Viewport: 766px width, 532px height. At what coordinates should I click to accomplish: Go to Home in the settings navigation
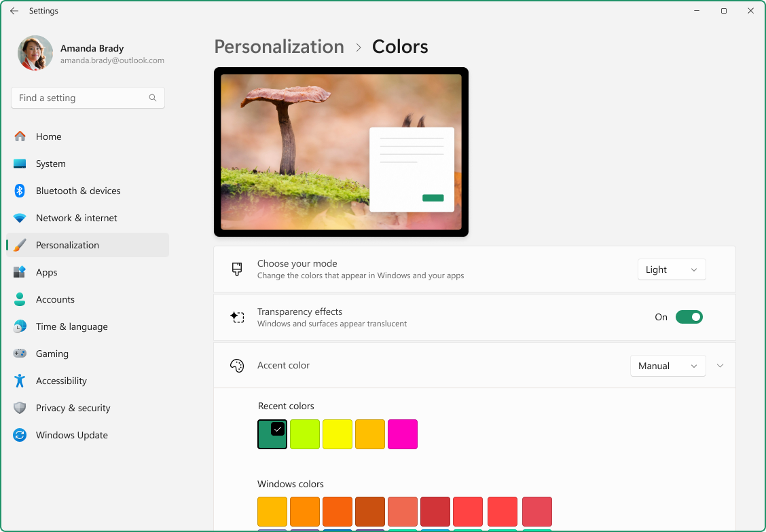point(48,136)
